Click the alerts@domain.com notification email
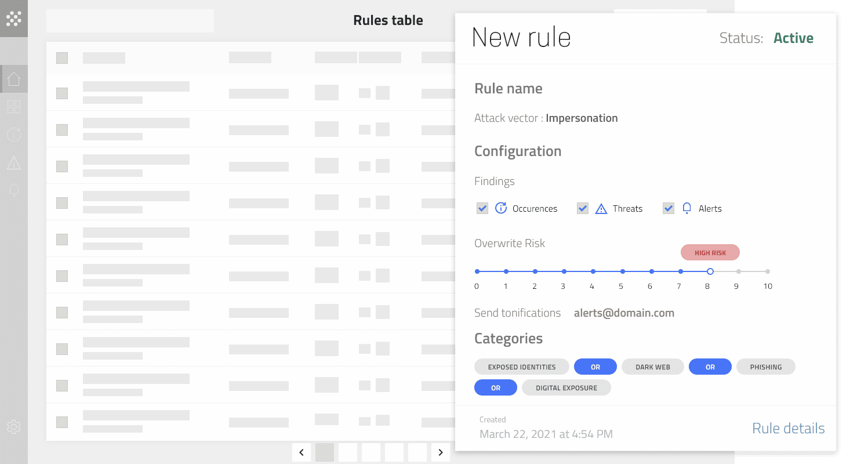Image resolution: width=868 pixels, height=464 pixels. point(624,313)
